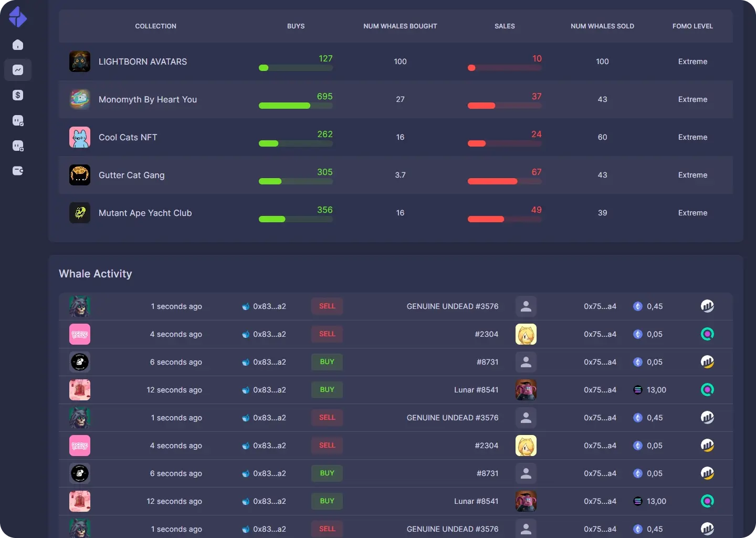Click the SALES column header
Image resolution: width=756 pixels, height=538 pixels.
[x=505, y=26]
